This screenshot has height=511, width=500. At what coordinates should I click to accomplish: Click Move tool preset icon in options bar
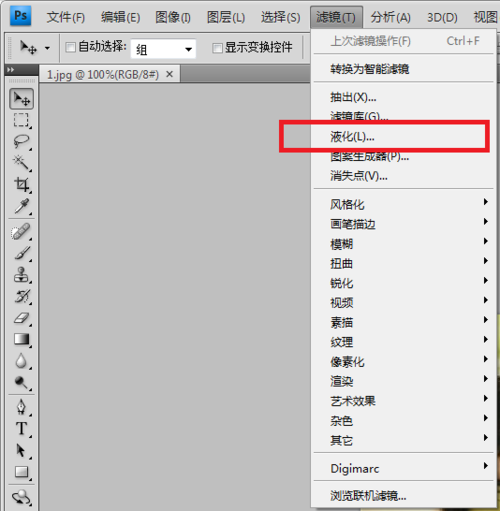[x=28, y=48]
